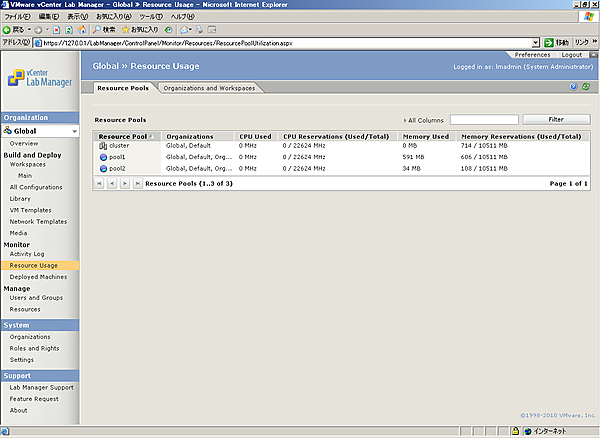600x438 pixels.
Task: Click the cluster resource pool icon
Action: [x=103, y=146]
